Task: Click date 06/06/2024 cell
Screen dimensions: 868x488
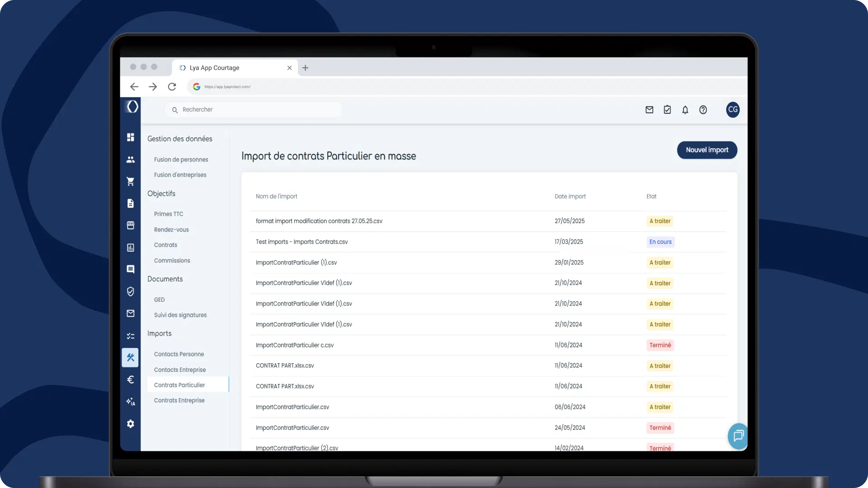Action: click(x=570, y=407)
